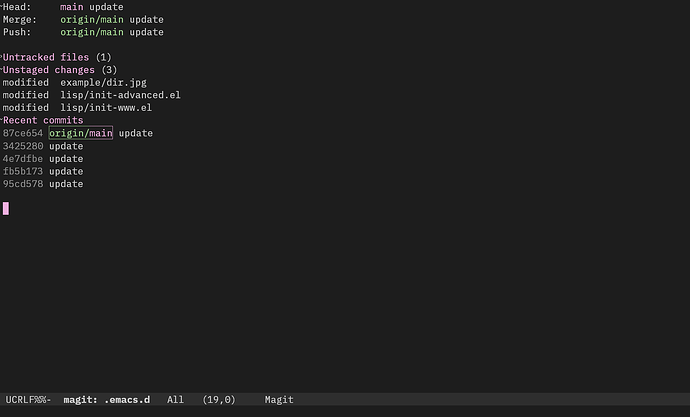Image resolution: width=690 pixels, height=417 pixels.
Task: Click the magit: .emacs.d buffer name
Action: [x=106, y=400]
